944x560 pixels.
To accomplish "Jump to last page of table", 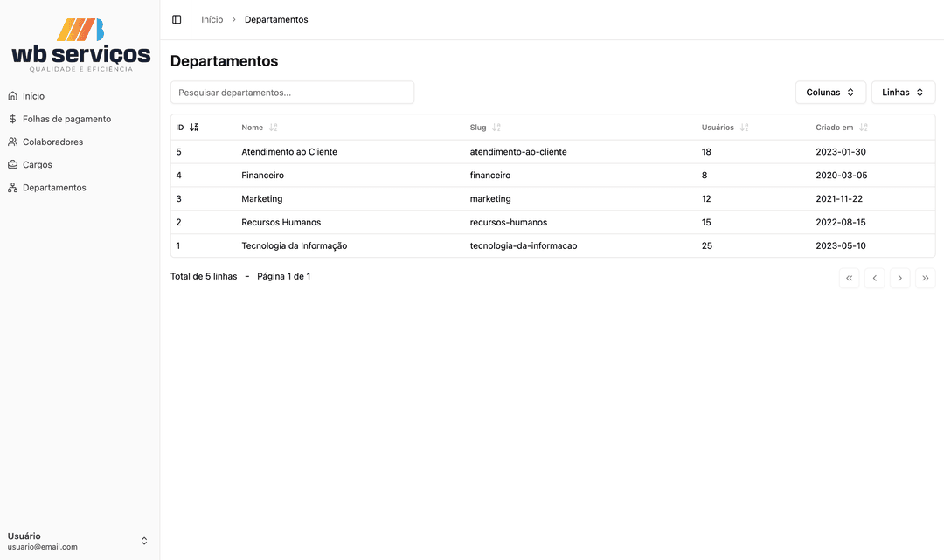I will tap(925, 278).
